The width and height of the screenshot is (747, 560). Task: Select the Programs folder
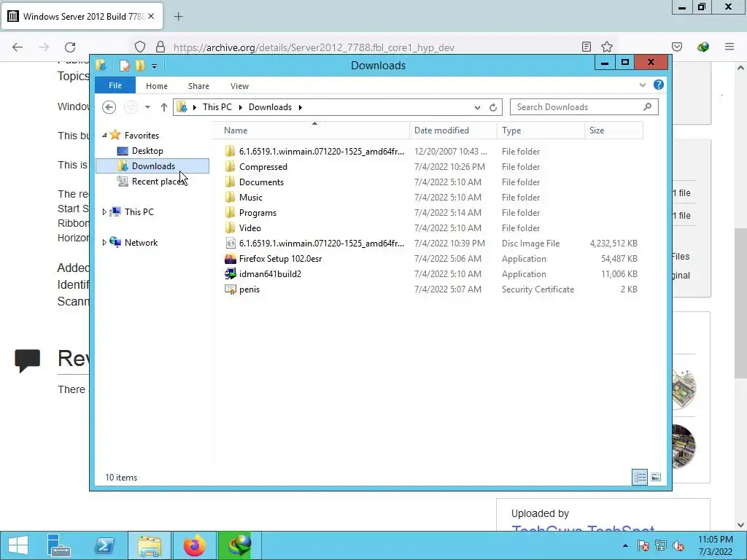coord(258,212)
